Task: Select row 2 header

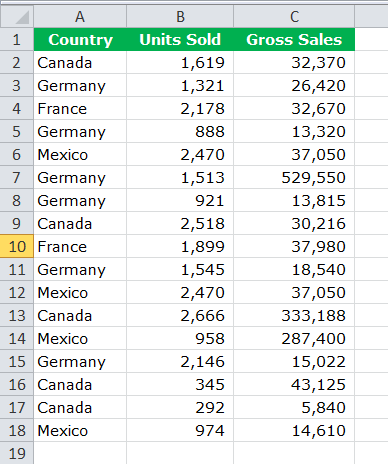Action: tap(17, 62)
